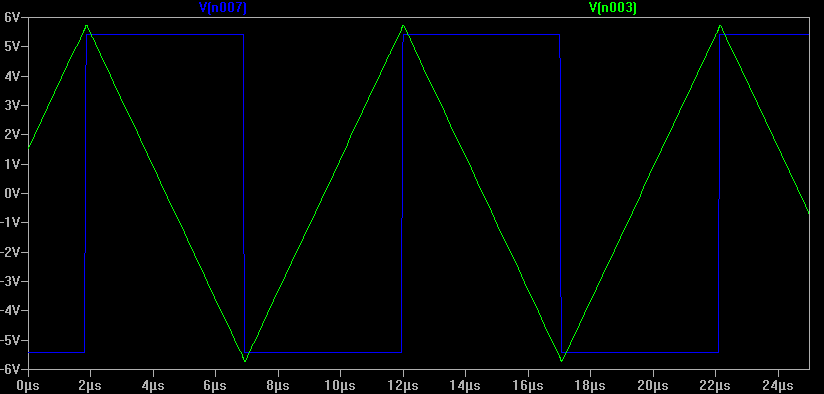This screenshot has height=394, width=824.
Task: Click the 5V label on the vertical axis
Action: coord(12,47)
